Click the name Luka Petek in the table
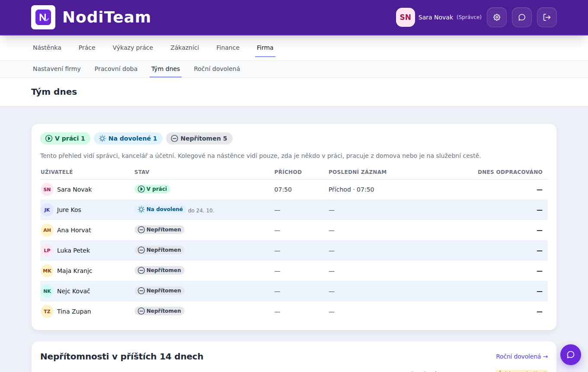Screen dimensions: 588x372 73,250
